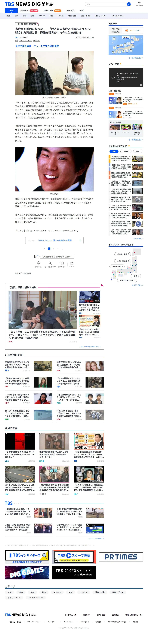Open the エリア設定 location pin
This screenshot has width=148, height=644.
coord(139,3)
